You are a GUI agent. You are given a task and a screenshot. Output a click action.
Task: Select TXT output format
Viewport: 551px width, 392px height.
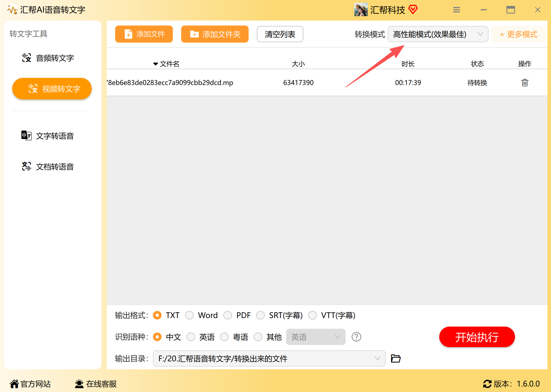166,315
